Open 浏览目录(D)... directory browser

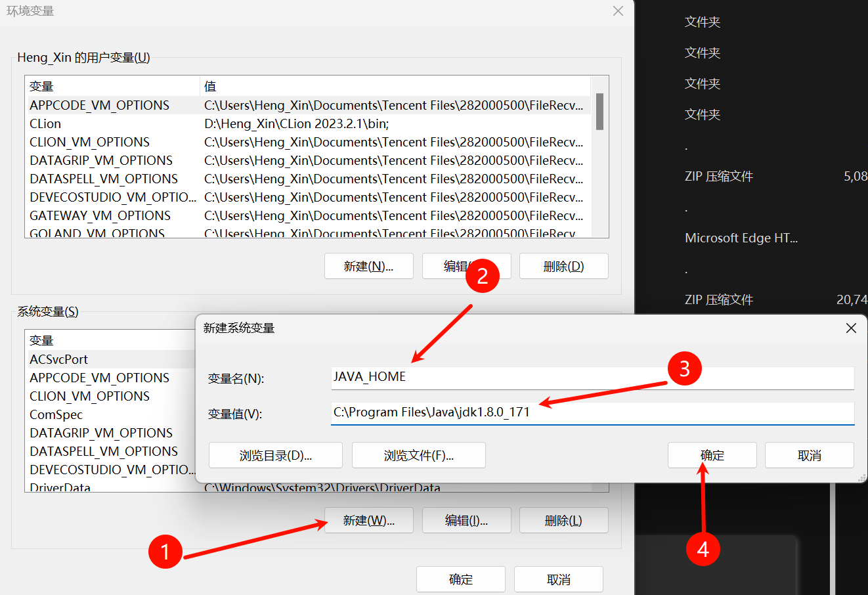pos(275,455)
